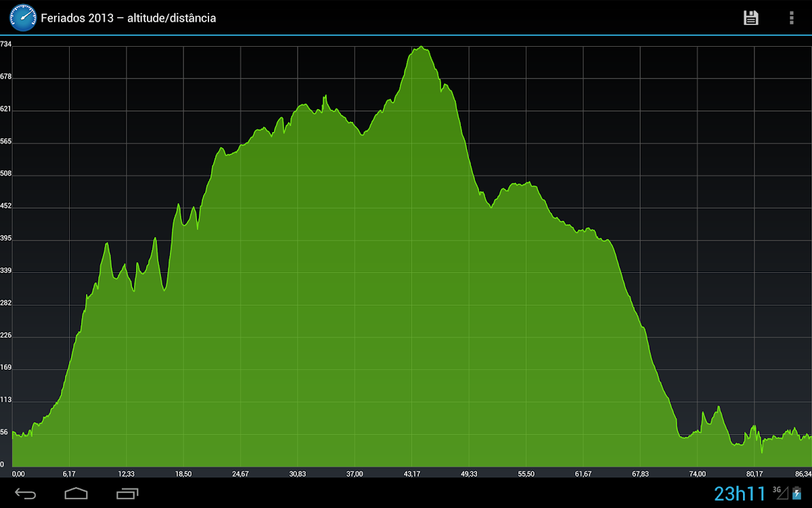Go to the Android home screen
The width and height of the screenshot is (812, 508).
tap(76, 492)
